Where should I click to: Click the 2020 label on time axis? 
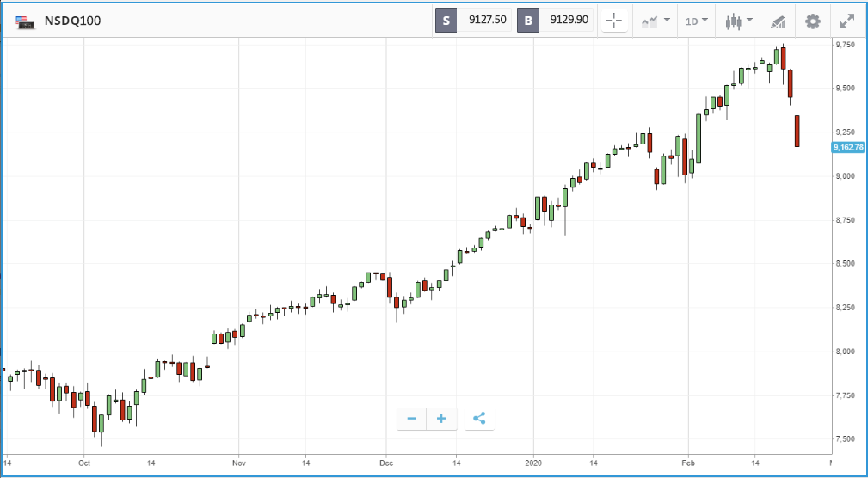pyautogui.click(x=533, y=463)
